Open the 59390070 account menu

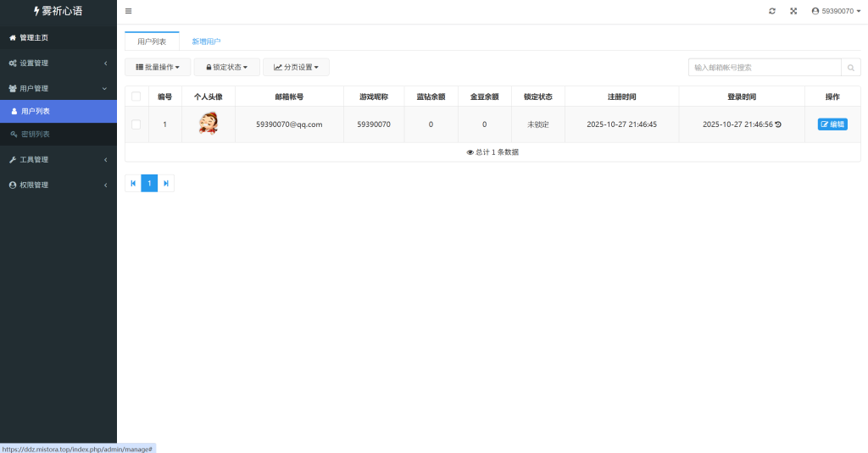click(836, 11)
